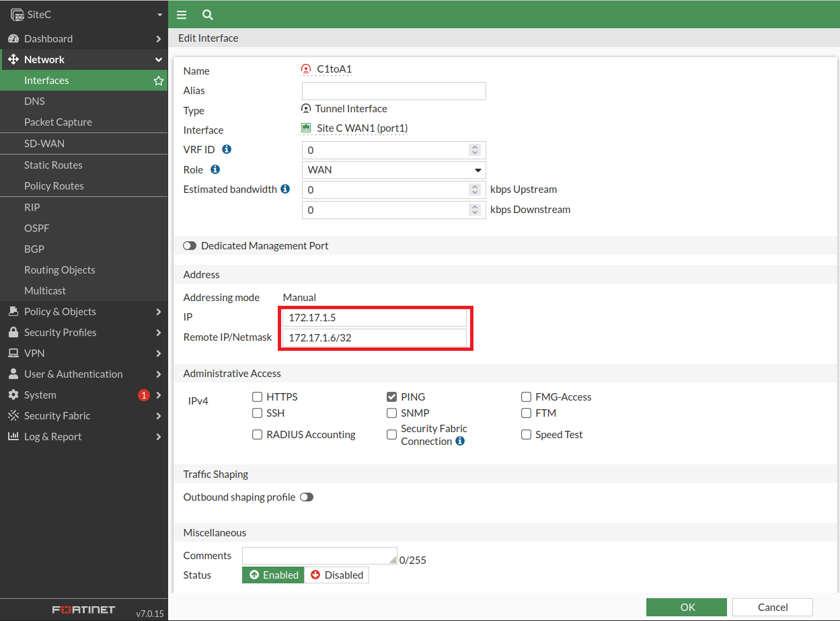Screen dimensions: 840x621
Task: Click the hamburger menu icon in top bar
Action: [x=182, y=15]
